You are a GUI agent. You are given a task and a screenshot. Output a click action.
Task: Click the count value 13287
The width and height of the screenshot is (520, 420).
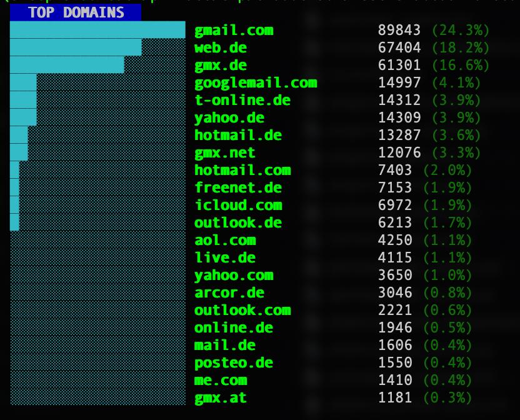click(399, 136)
